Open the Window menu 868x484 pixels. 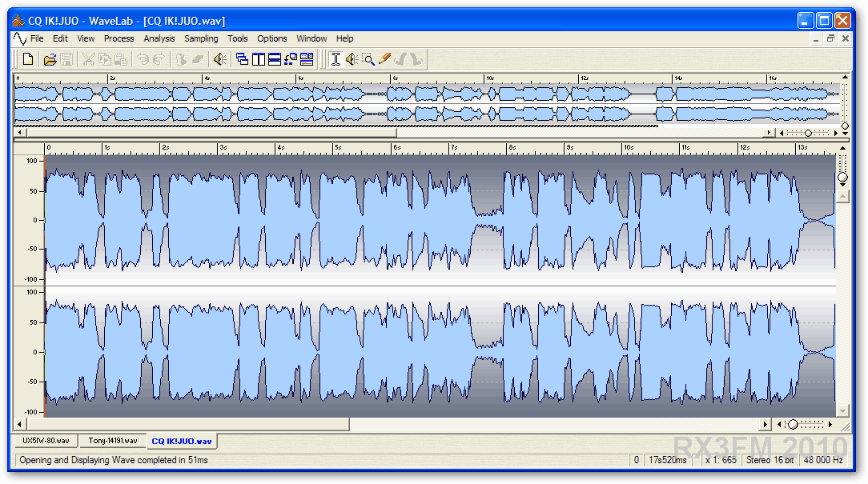[x=311, y=38]
